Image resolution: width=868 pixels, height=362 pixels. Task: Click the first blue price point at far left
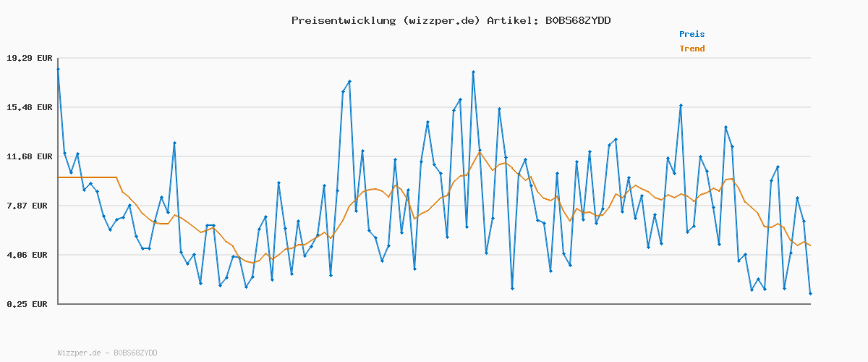pyautogui.click(x=58, y=69)
